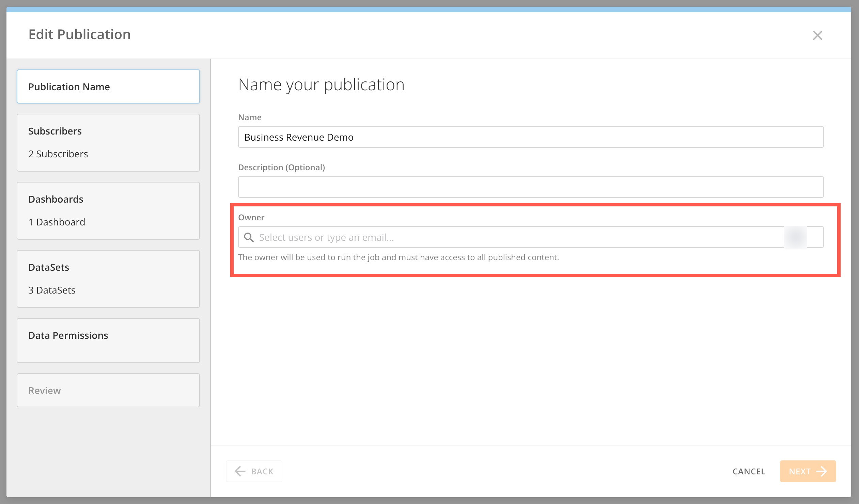The image size is (859, 504).
Task: Click the search icon in Owner field
Action: click(x=249, y=237)
